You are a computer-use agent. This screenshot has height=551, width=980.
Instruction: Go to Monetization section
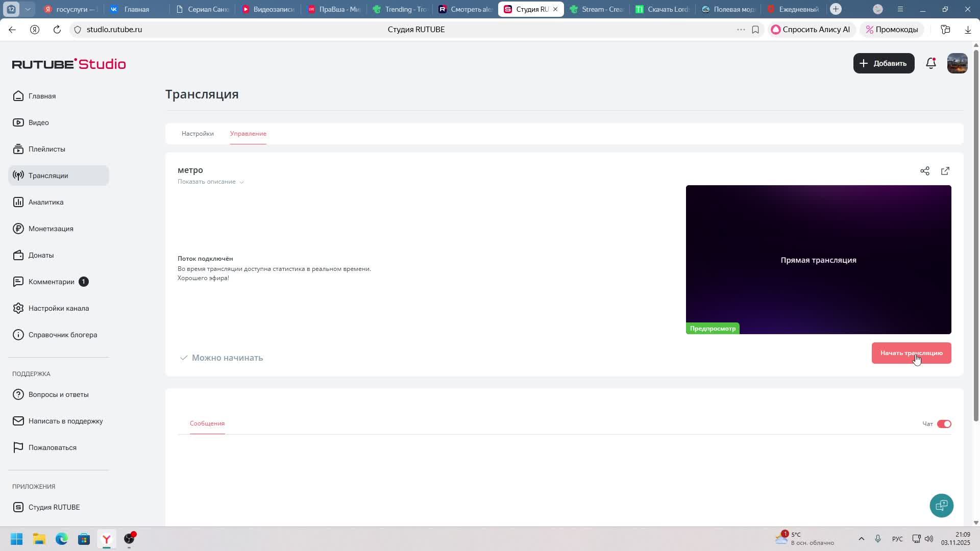(51, 229)
